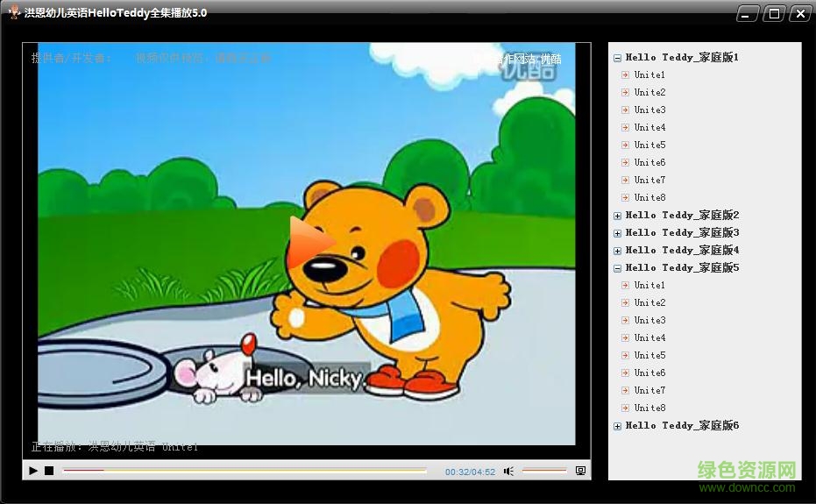Expand Hello Teddy_家庭版3 tree node
The width and height of the screenshot is (816, 504).
(617, 233)
